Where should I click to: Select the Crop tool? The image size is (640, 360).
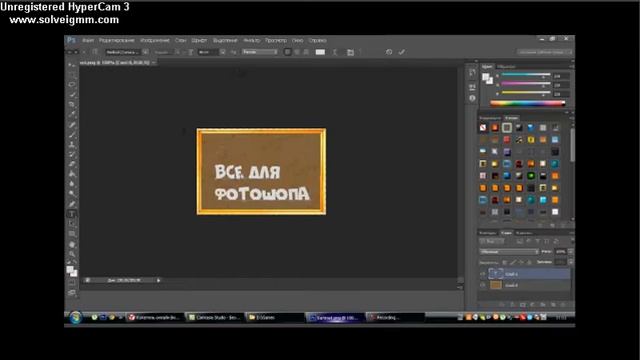[x=72, y=105]
